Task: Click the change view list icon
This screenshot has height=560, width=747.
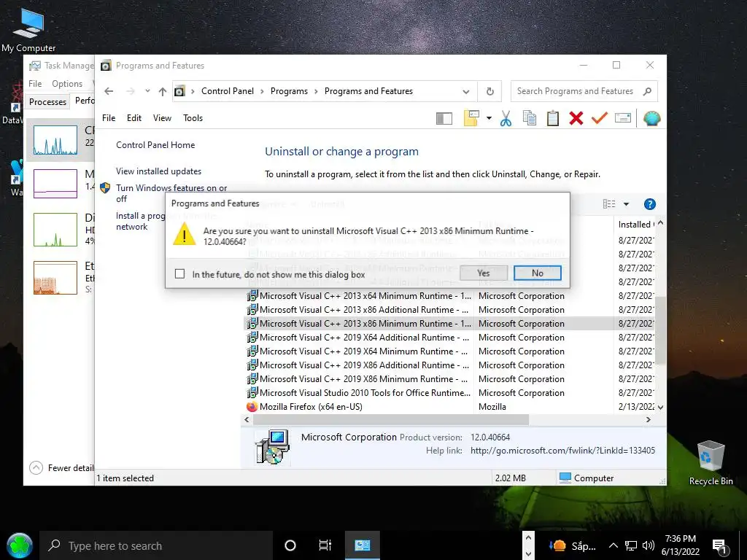Action: tap(609, 204)
